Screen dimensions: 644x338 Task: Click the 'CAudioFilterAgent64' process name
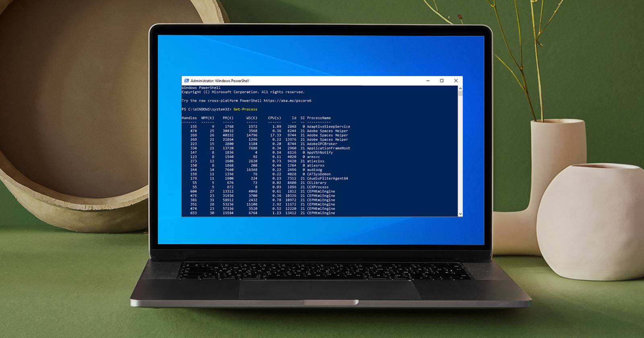(328, 178)
